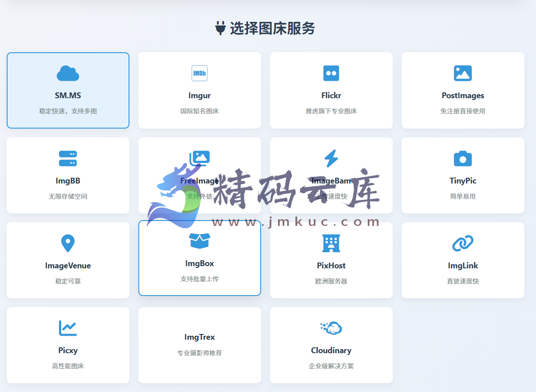Click the map pin icon above ImageVenue
The image size is (536, 392).
click(x=68, y=243)
